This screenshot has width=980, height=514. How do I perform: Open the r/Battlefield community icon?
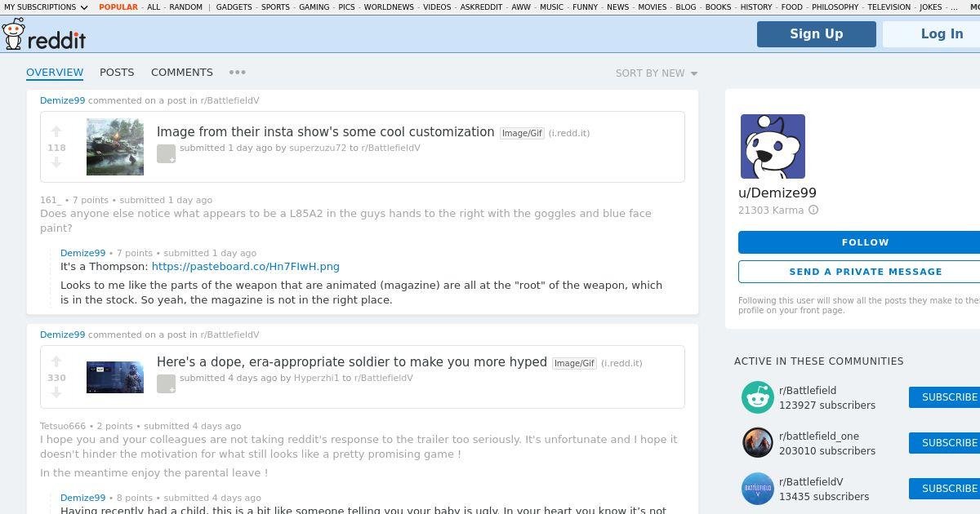(758, 397)
